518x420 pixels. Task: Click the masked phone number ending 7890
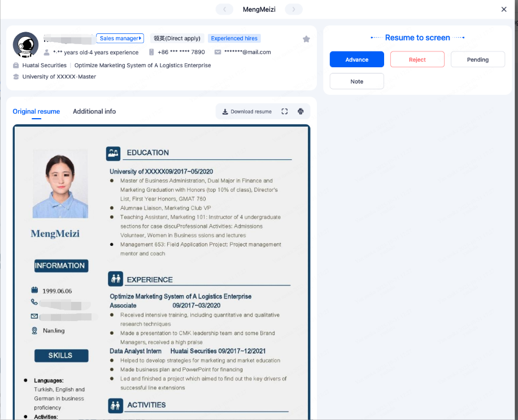coord(181,52)
